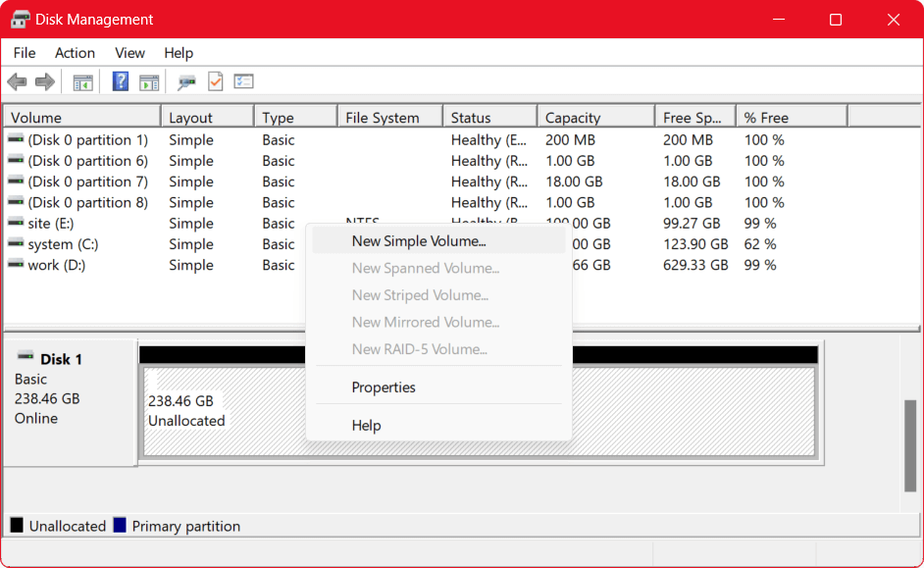Open the Action menu
The width and height of the screenshot is (924, 568).
(75, 53)
